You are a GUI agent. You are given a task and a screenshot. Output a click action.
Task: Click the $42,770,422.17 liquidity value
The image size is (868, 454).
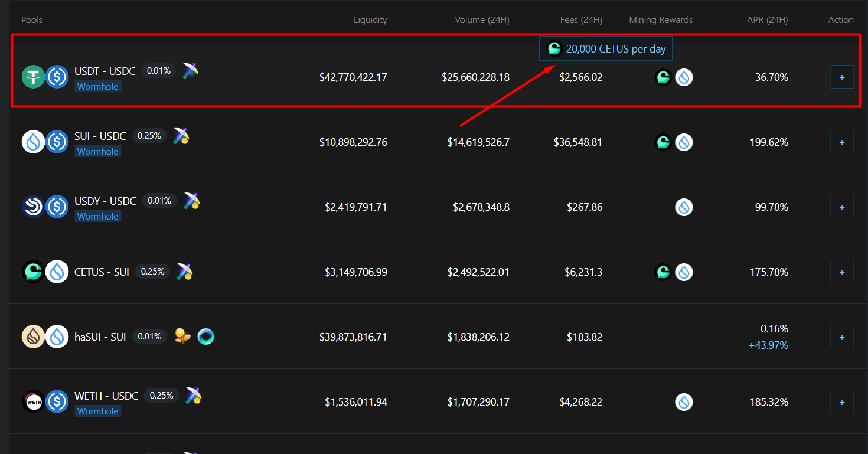353,77
